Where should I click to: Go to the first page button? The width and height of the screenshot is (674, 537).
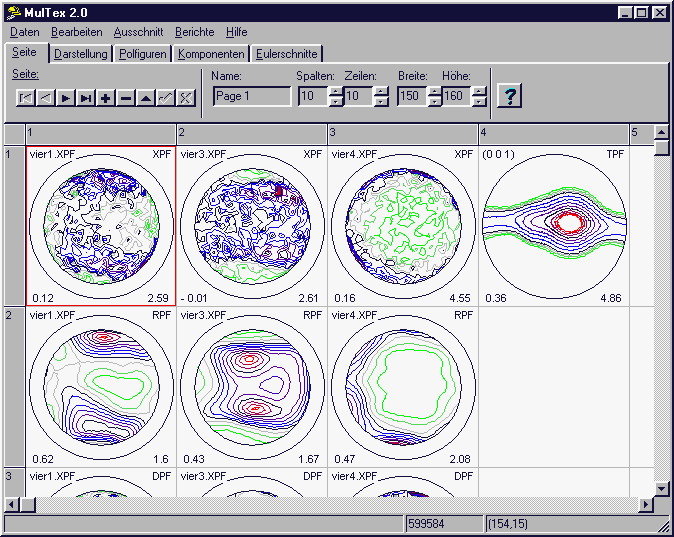[26, 97]
